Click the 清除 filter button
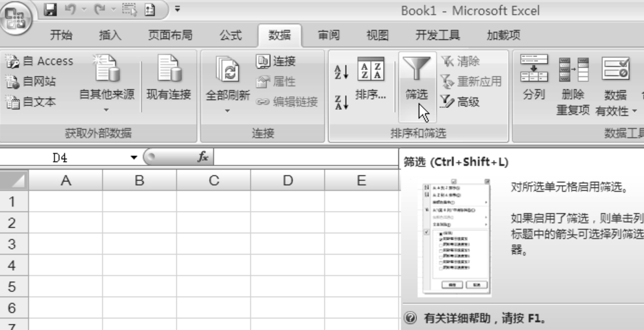 [x=460, y=61]
